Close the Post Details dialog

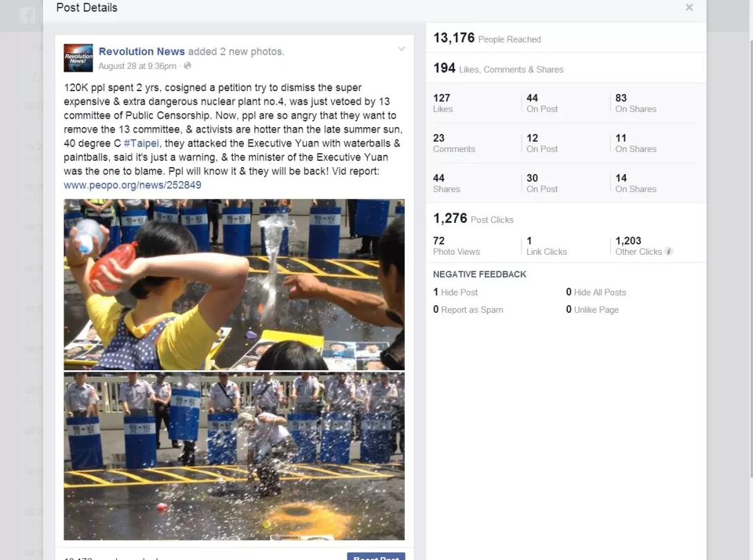coord(689,7)
